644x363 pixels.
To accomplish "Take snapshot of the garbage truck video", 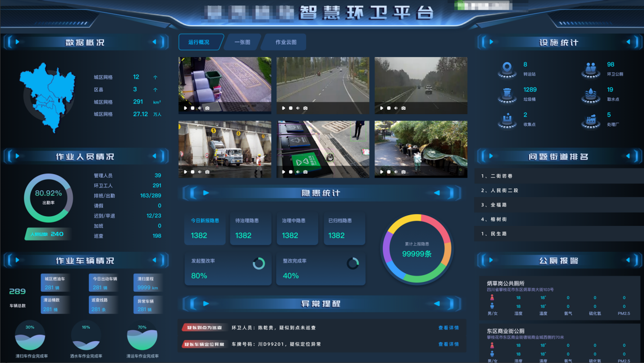I will [207, 172].
